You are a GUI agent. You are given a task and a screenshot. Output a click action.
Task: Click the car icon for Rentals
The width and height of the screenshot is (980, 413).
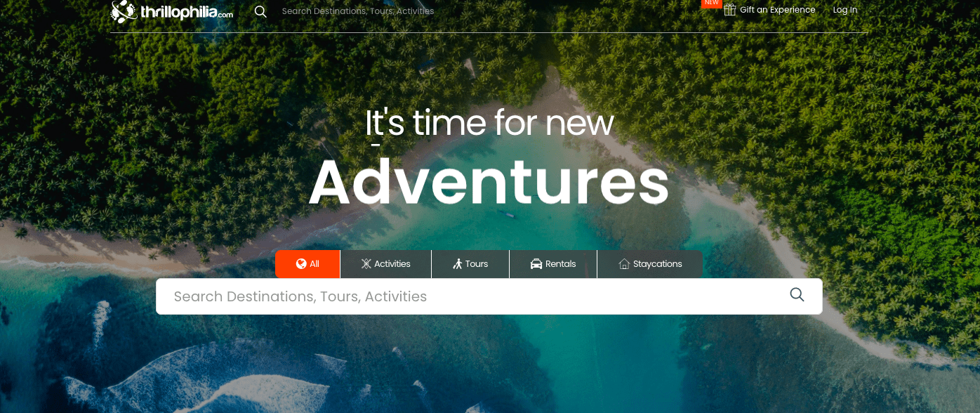[x=536, y=264]
